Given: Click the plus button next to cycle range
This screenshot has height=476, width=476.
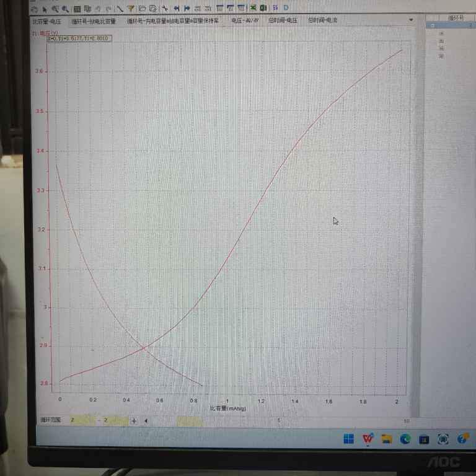Looking at the screenshot, I should (134, 421).
